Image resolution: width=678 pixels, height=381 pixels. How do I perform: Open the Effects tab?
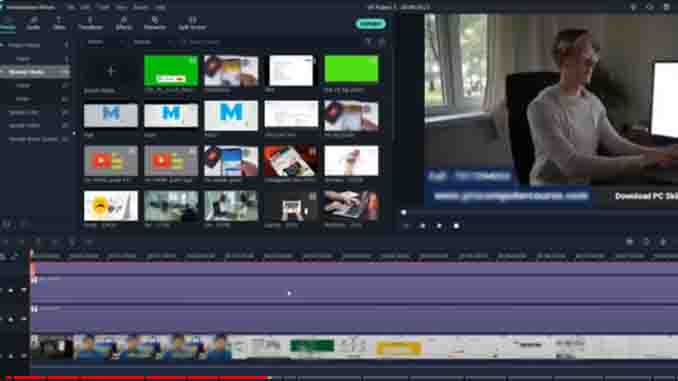coord(124,23)
